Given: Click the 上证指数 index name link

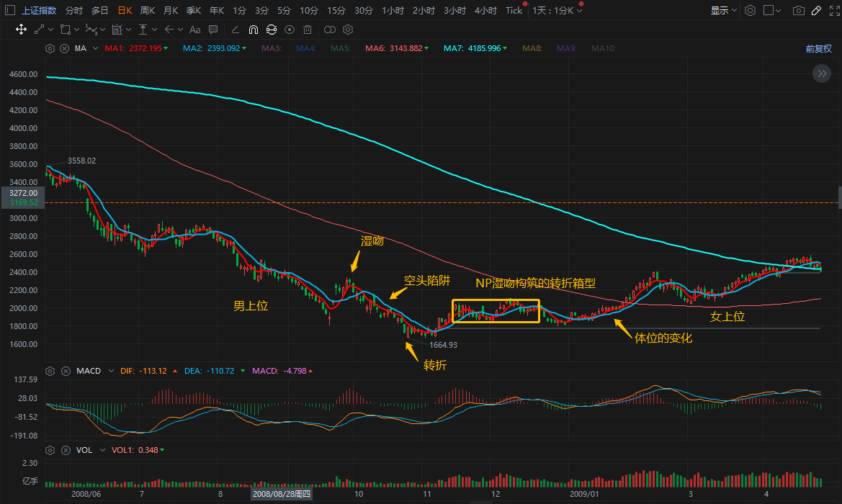Looking at the screenshot, I should pos(39,11).
